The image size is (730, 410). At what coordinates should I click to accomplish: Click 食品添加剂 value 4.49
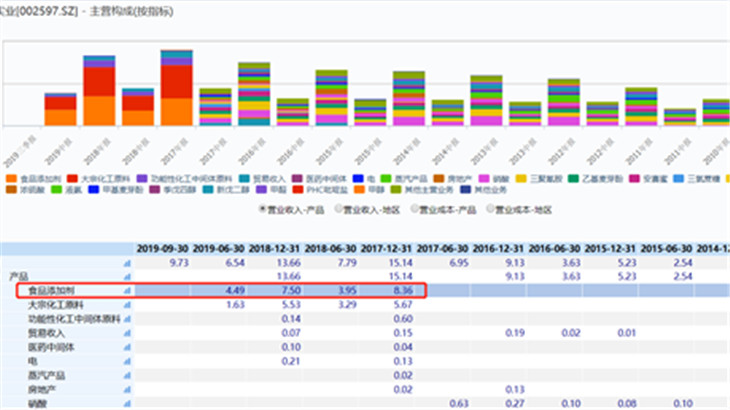point(235,291)
